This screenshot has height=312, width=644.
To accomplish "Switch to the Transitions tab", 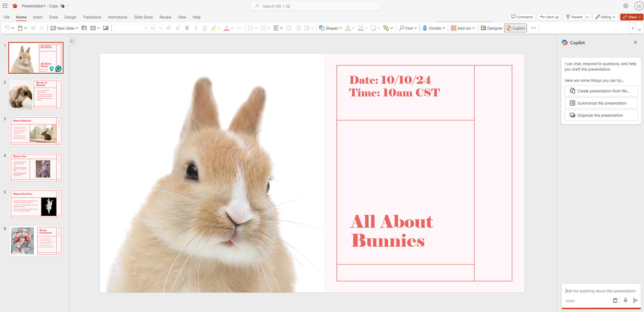I will [x=92, y=17].
